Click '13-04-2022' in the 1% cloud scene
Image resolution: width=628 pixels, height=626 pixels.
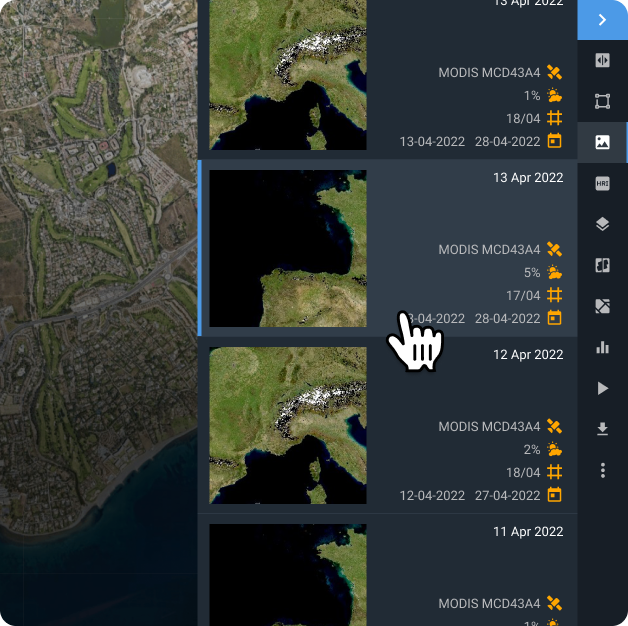click(432, 142)
